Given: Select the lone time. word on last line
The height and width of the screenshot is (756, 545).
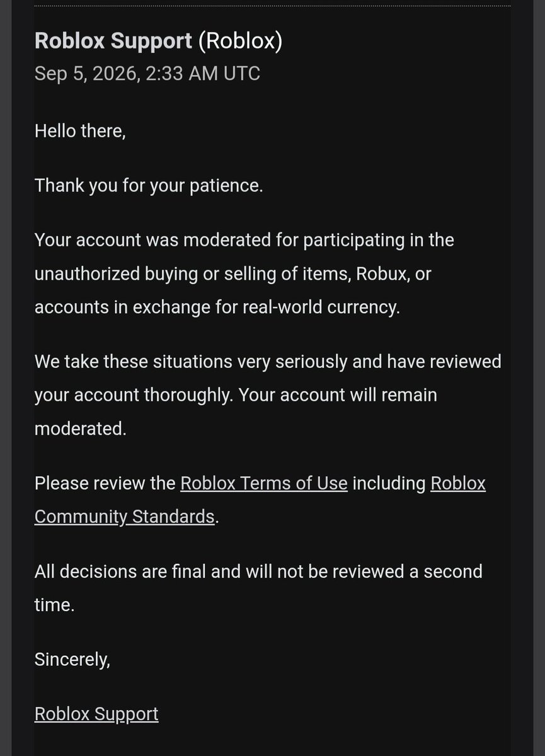Looking at the screenshot, I should point(55,605).
